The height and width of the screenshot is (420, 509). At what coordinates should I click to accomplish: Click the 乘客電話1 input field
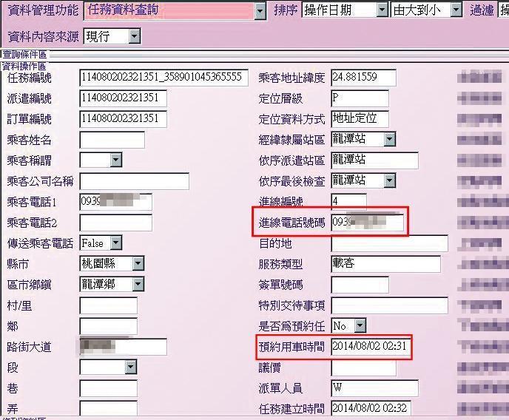pyautogui.click(x=115, y=202)
